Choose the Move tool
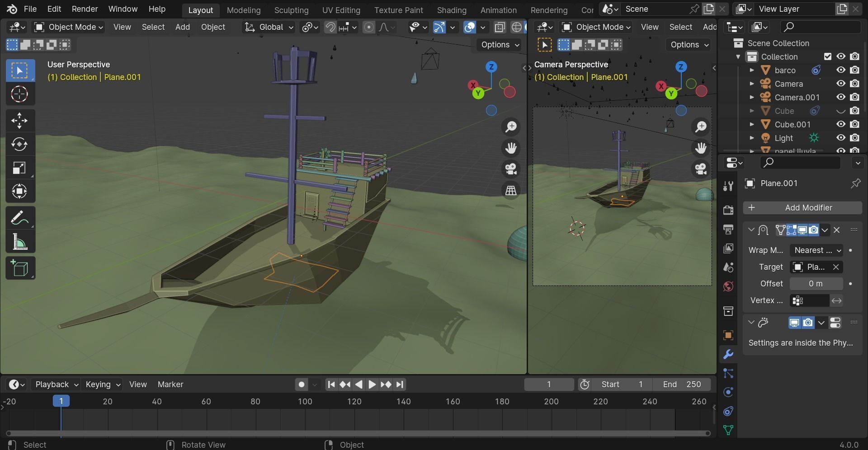 click(19, 121)
